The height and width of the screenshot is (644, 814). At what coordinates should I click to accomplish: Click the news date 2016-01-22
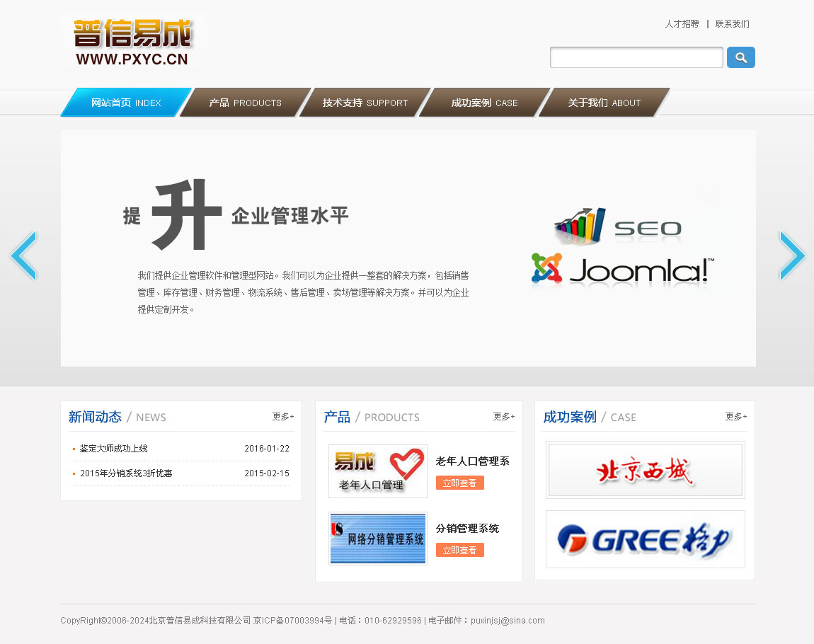267,449
